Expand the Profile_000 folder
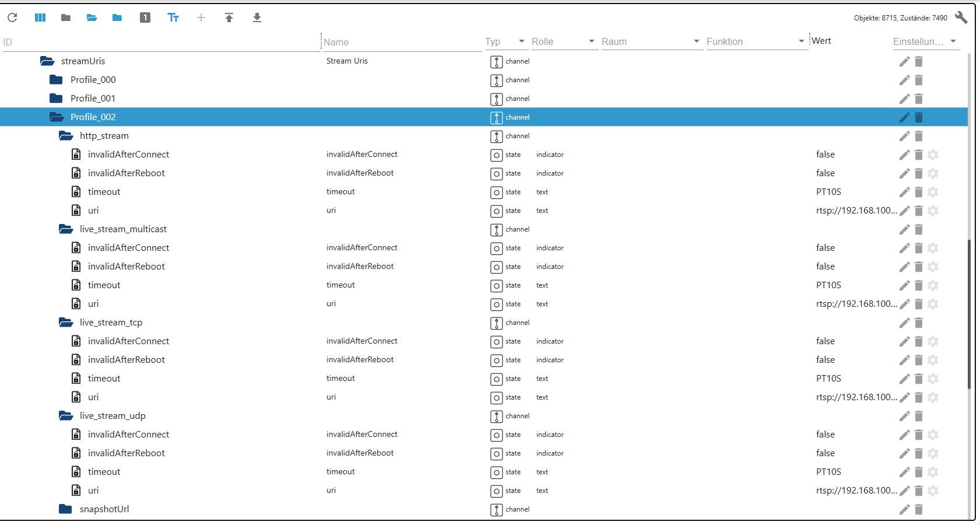The width and height of the screenshot is (980, 525). point(56,79)
